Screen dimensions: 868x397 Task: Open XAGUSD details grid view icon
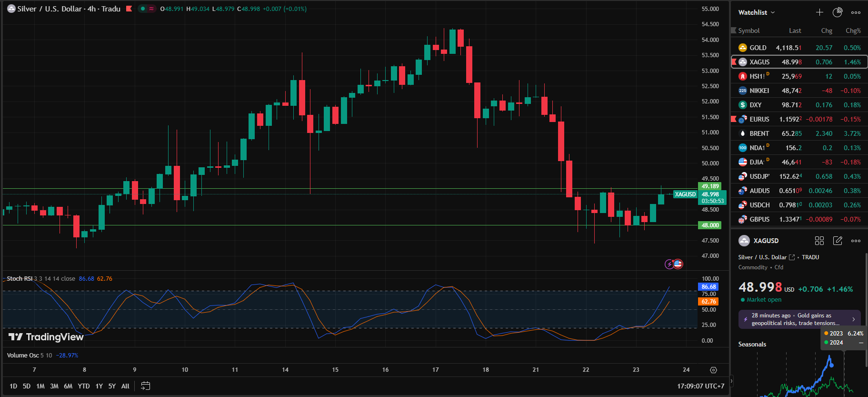819,241
